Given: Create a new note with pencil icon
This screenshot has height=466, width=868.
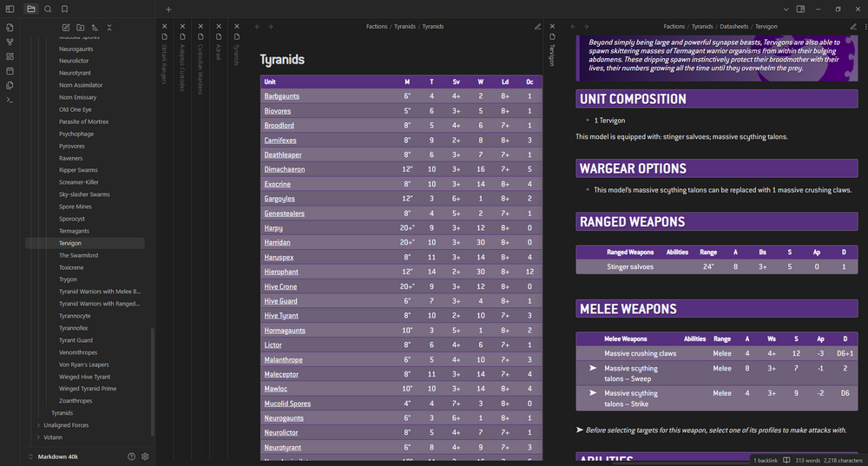Looking at the screenshot, I should (66, 27).
